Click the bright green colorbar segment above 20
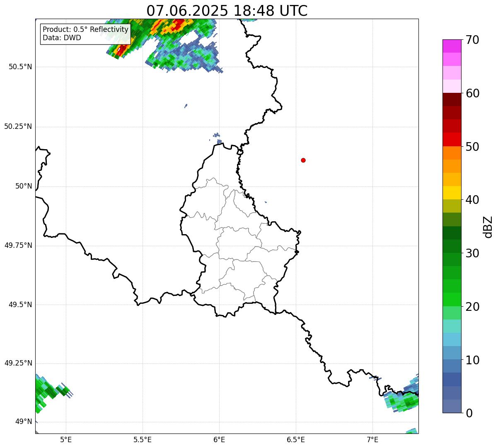This screenshot has height=448, width=498. click(452, 300)
